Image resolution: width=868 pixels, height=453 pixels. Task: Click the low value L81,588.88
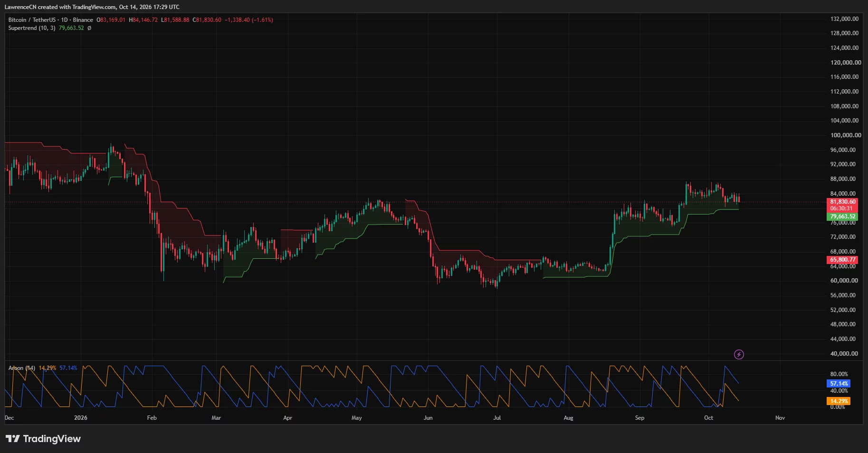175,20
